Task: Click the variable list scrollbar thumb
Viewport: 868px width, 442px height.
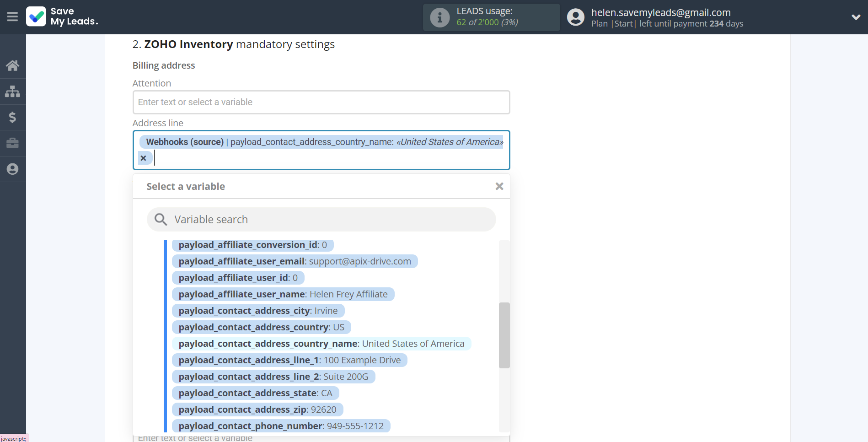Action: pos(504,335)
